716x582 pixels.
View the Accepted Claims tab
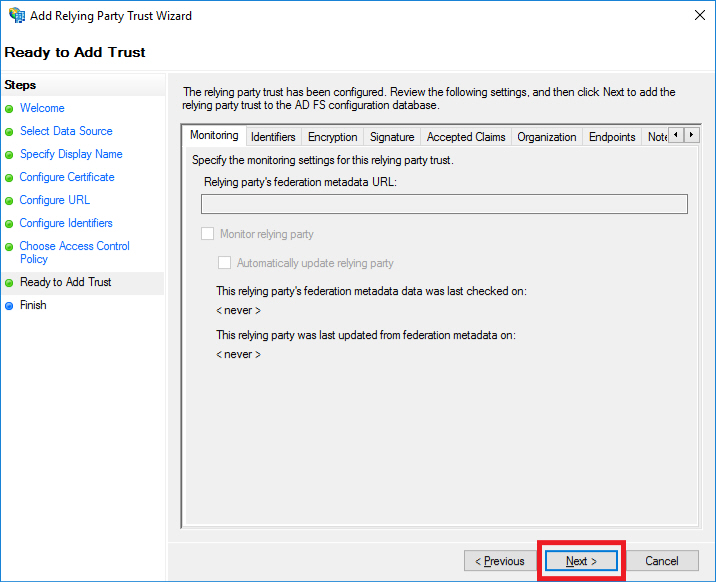[x=466, y=137]
